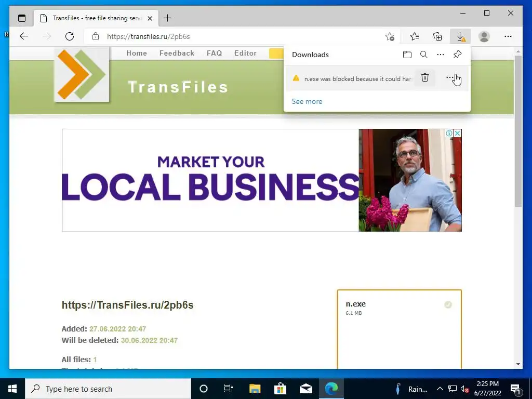
Task: Click the TransFiles arrow logo
Action: [82, 75]
